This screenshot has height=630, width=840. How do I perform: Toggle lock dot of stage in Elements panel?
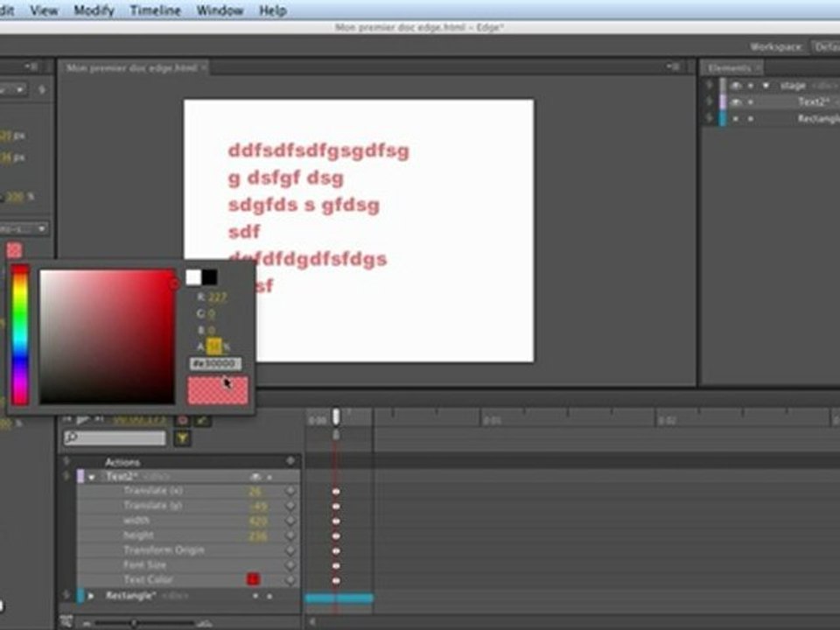click(x=751, y=86)
